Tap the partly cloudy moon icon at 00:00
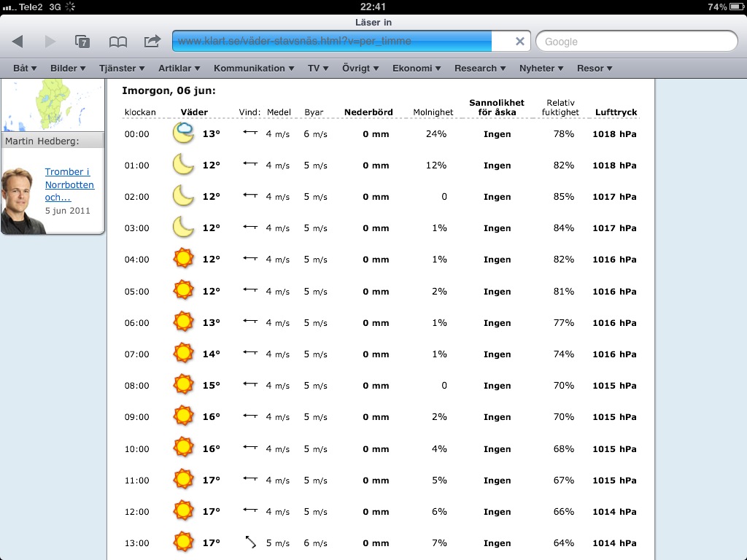Screen dimensions: 747x560 click(183, 133)
